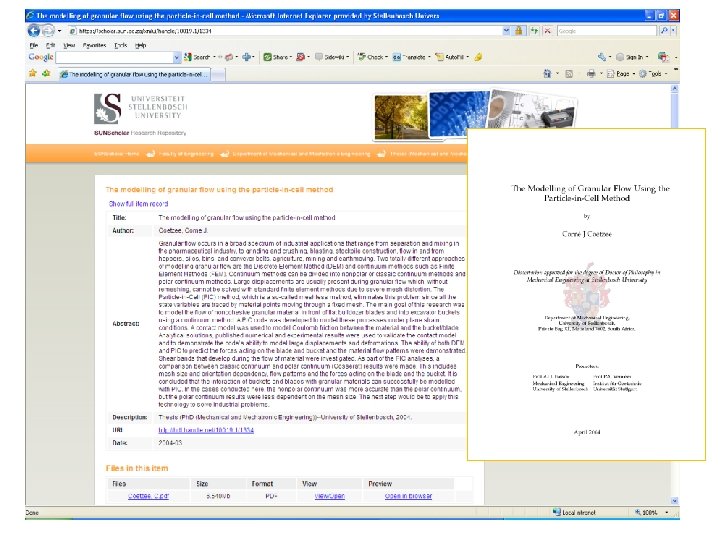Click the Google Toolbar logo

41,57
